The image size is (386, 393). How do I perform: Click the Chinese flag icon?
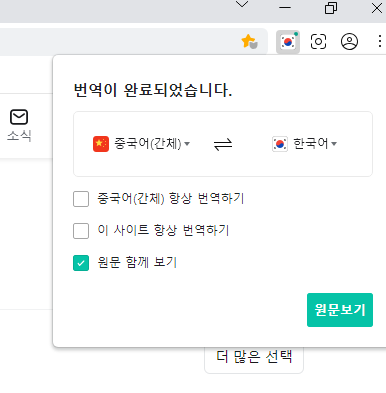[101, 144]
